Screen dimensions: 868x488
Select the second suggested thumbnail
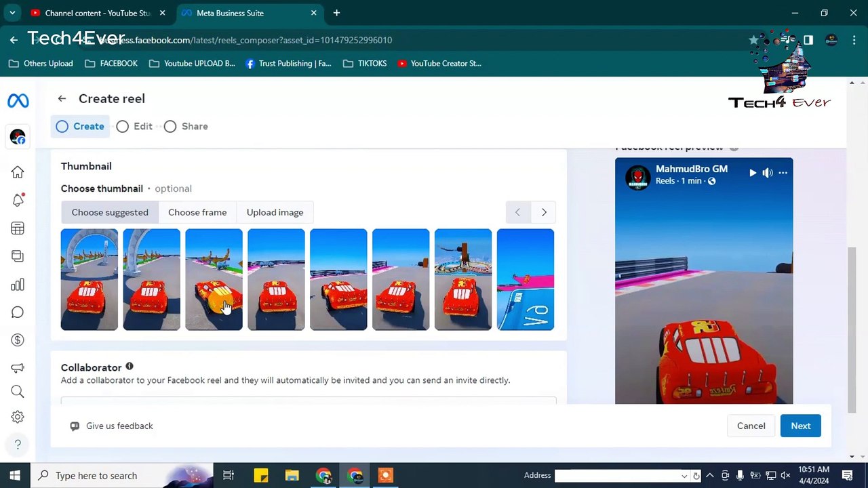(x=152, y=280)
